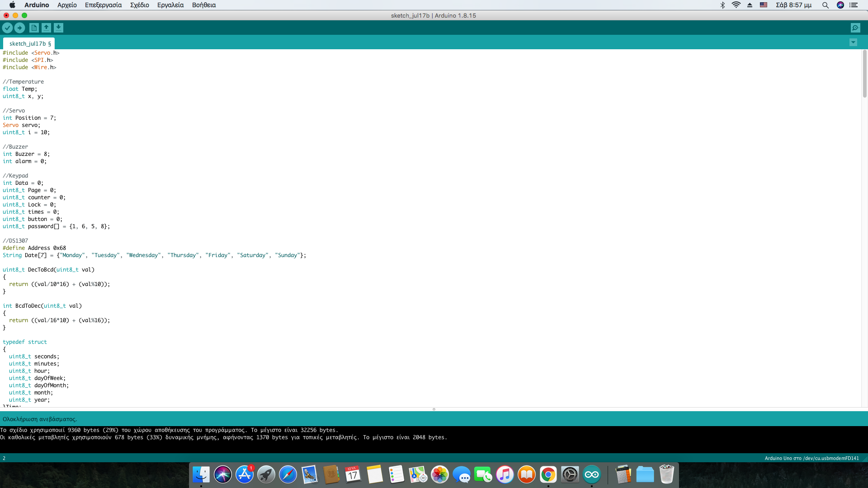Click the console divider handle dot
This screenshot has height=488, width=868.
tap(434, 409)
